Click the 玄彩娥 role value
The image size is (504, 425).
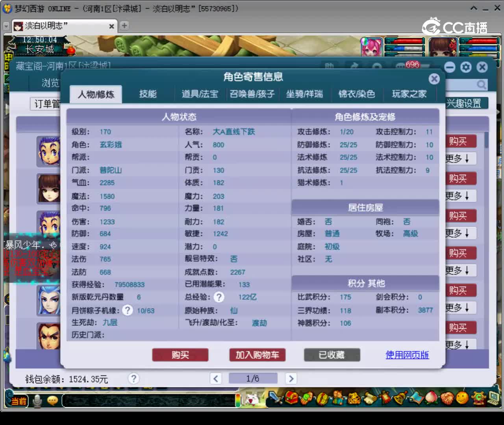(x=111, y=144)
